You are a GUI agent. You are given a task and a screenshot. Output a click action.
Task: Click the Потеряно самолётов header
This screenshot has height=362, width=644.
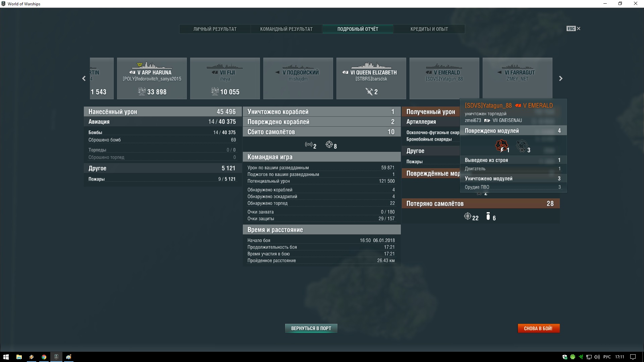click(481, 203)
